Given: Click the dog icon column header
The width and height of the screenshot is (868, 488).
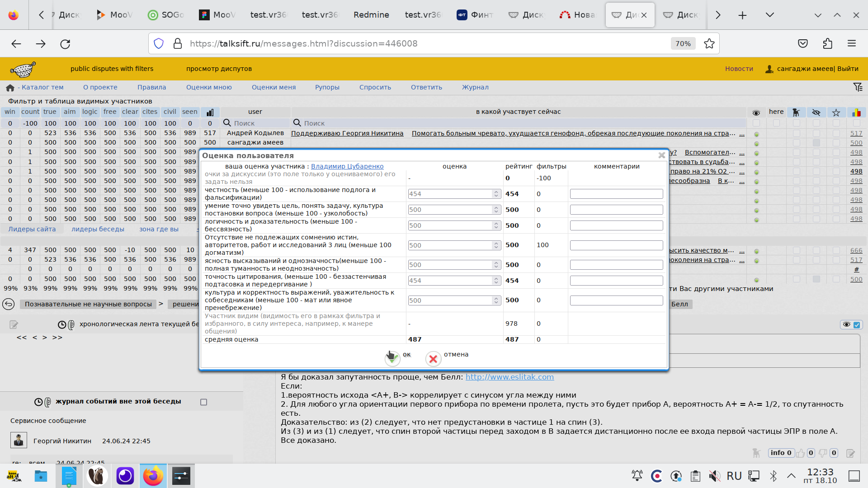Looking at the screenshot, I should 796,112.
